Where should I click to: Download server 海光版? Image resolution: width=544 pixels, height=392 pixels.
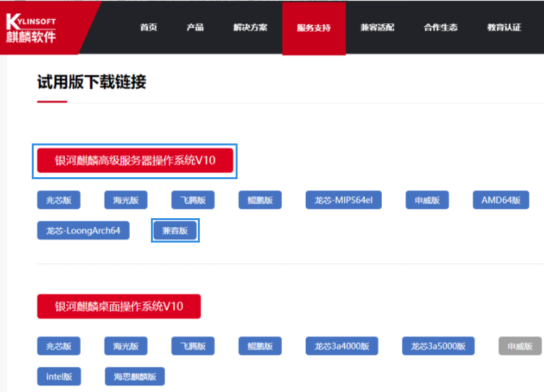pos(126,200)
